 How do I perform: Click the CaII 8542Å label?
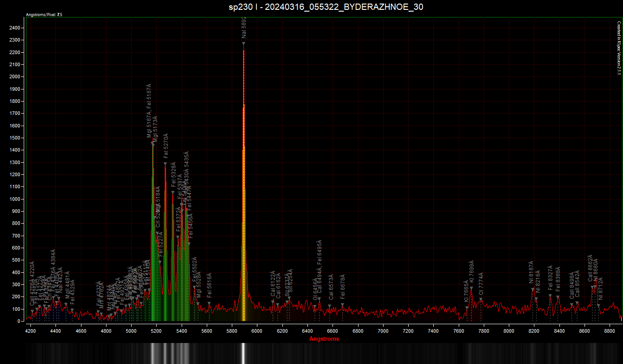tap(577, 284)
